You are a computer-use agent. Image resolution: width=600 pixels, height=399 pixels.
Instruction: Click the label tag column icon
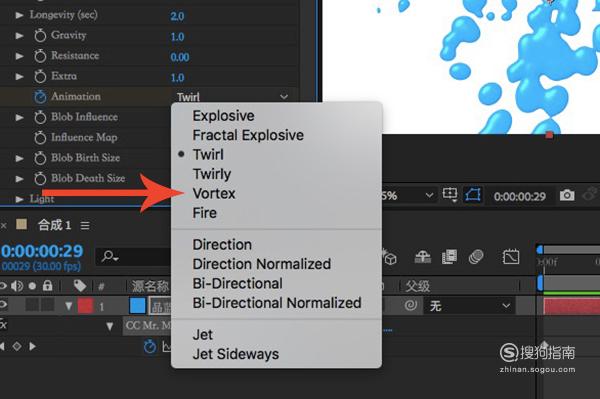[80, 286]
